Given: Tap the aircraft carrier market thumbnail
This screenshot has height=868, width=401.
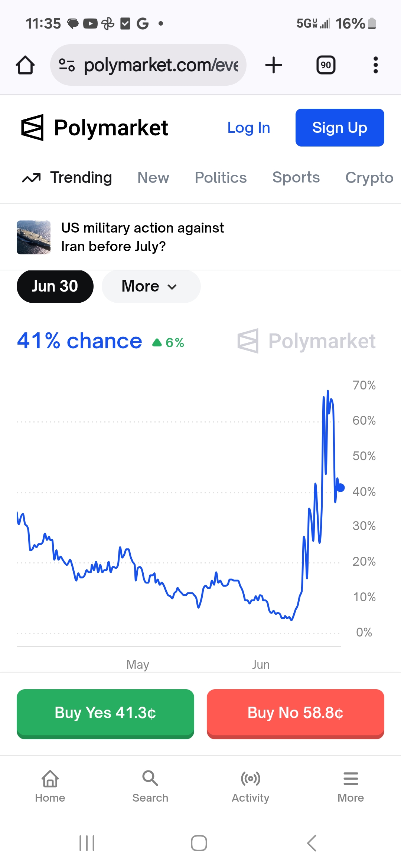Looking at the screenshot, I should tap(33, 237).
